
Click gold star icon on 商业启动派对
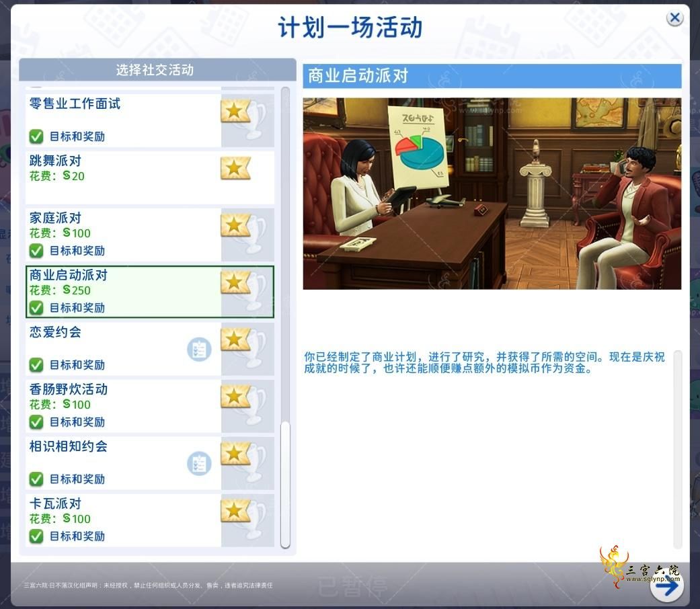235,282
